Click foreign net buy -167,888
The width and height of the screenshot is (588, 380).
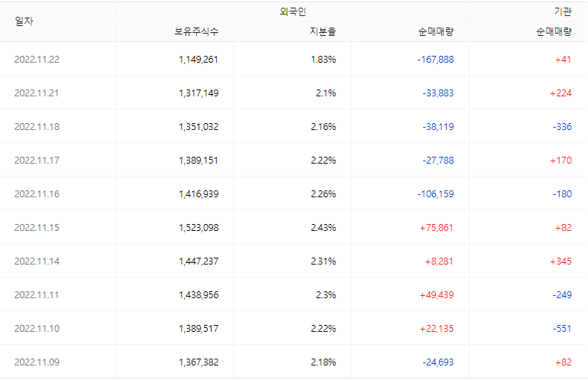point(435,60)
